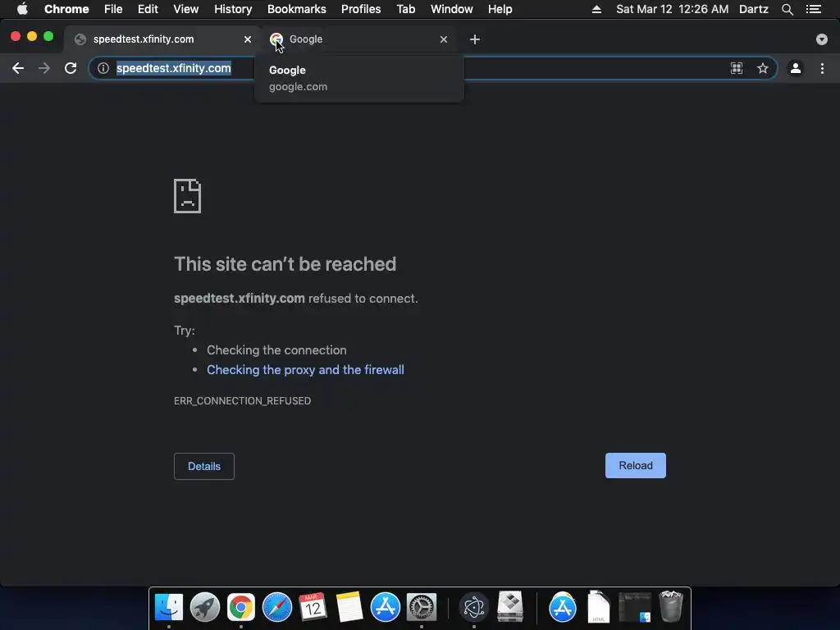View site information icon in address bar
Screen dimensions: 840x630
click(x=103, y=68)
